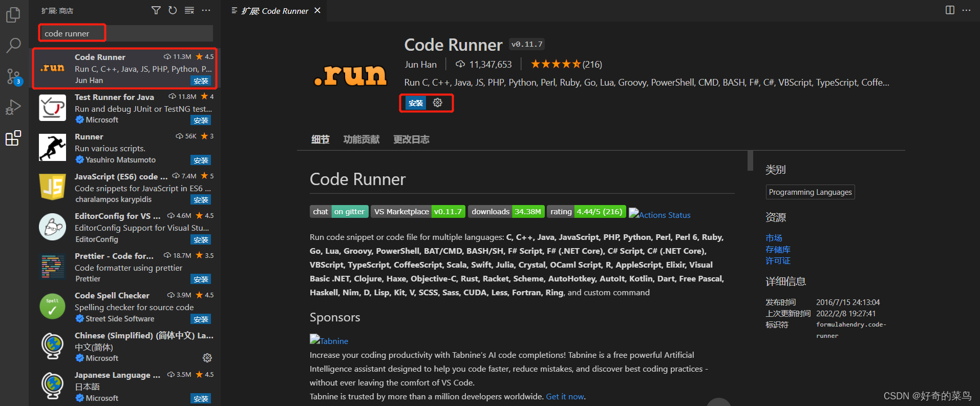Screen dimensions: 980x406
Task: Click the Runner extension running-man icon
Action: click(53, 148)
